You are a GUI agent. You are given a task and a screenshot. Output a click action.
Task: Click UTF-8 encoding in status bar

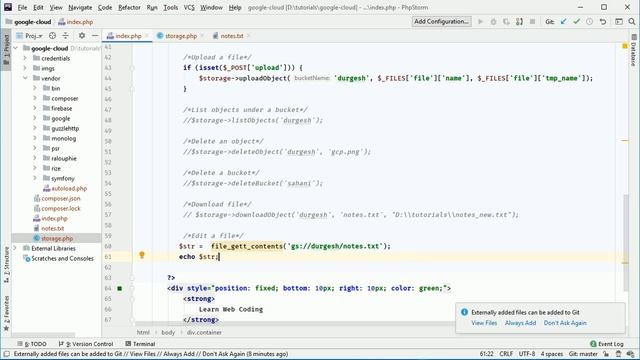tap(527, 354)
